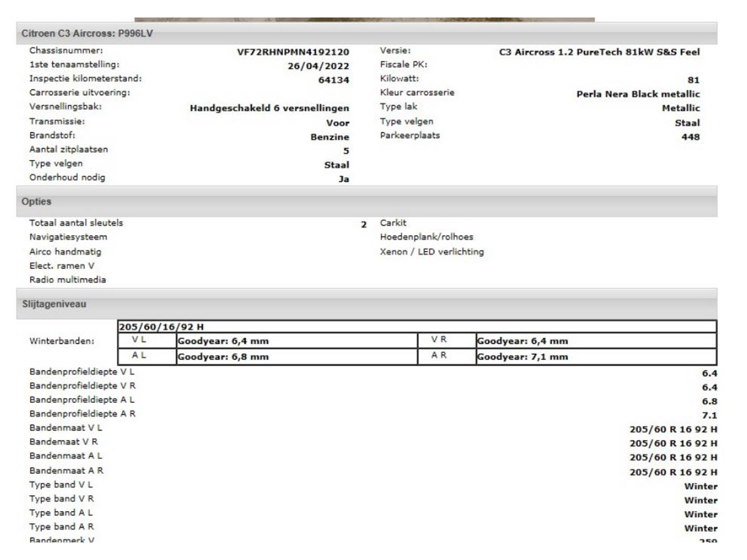Click the 'Winterbanden:' label
This screenshot has height=560, width=747.
coord(62,341)
